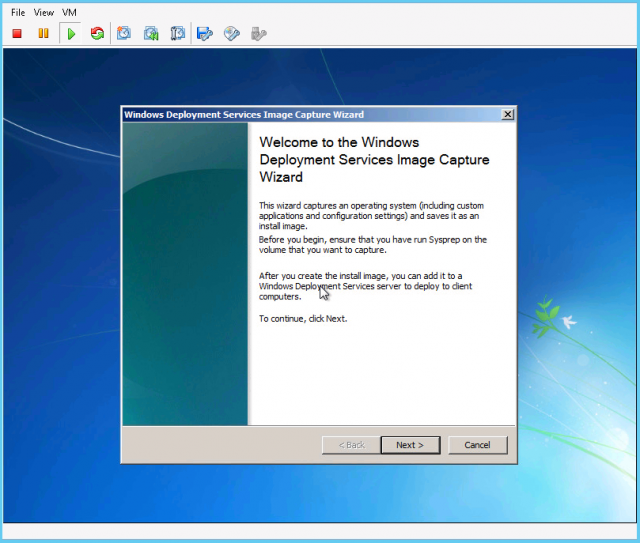Click the greyed-out device icon in the toolbar
The image size is (640, 543).
[x=259, y=33]
